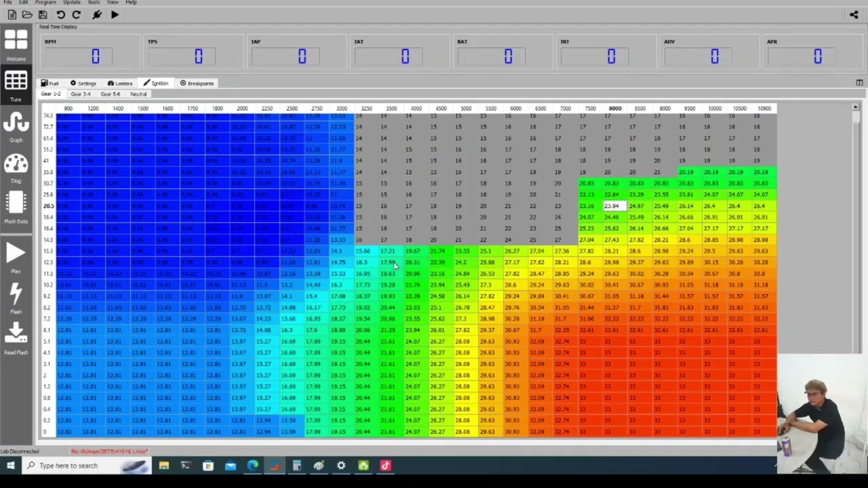The image size is (868, 488).
Task: Create a new file with toolbar icon
Action: [12, 14]
